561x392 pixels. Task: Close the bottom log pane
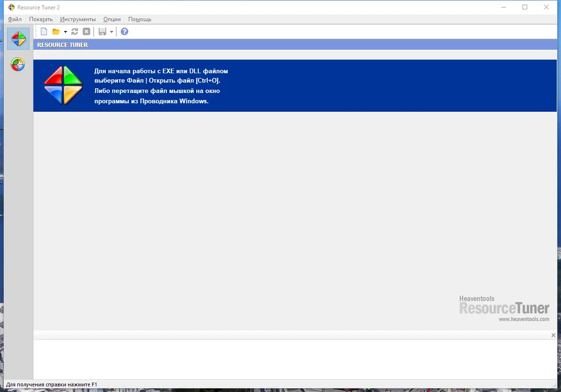click(553, 335)
